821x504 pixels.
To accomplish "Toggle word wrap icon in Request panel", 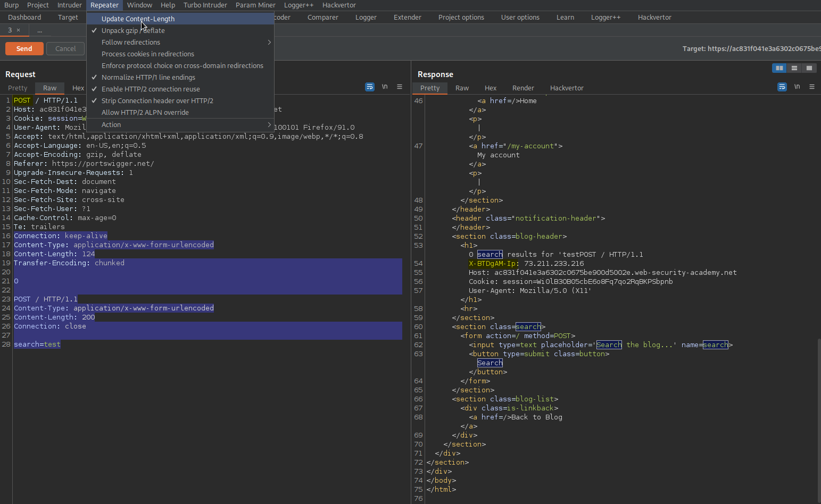I will tap(370, 87).
